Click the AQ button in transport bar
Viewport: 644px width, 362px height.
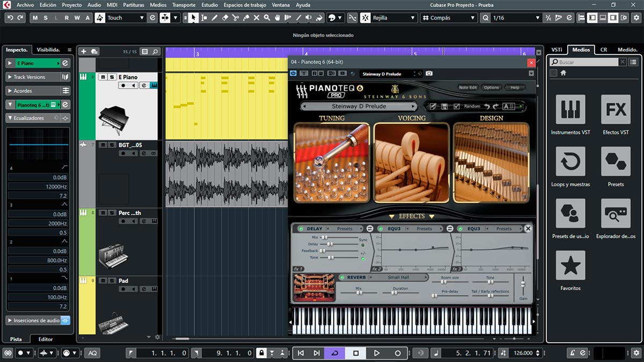[92, 353]
